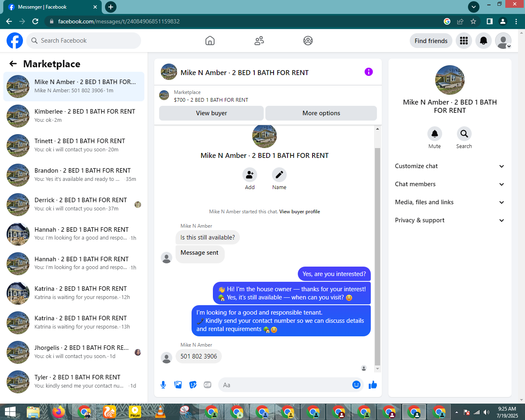Click the Search Facebook field
Image resolution: width=525 pixels, height=420 pixels.
tap(84, 41)
